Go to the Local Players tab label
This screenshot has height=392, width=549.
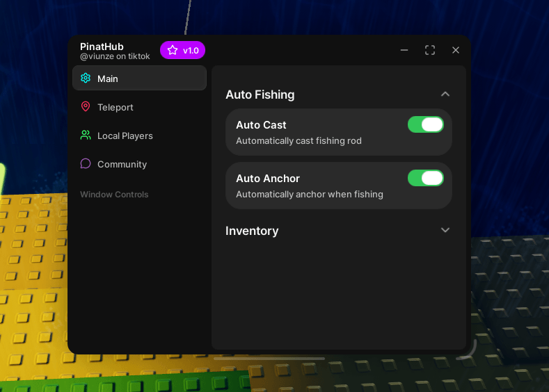point(125,136)
